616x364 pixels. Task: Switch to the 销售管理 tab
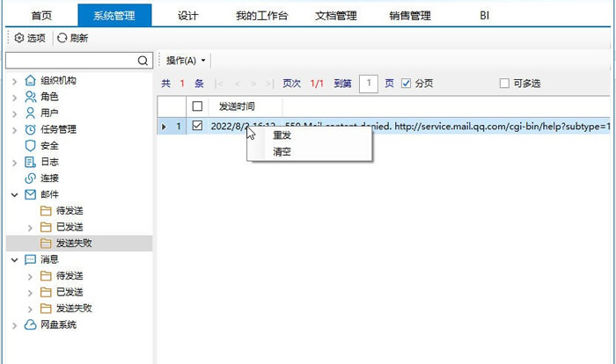409,15
